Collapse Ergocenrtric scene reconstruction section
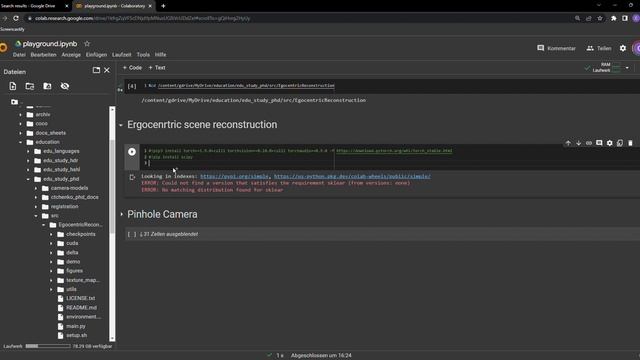 pyautogui.click(x=121, y=125)
